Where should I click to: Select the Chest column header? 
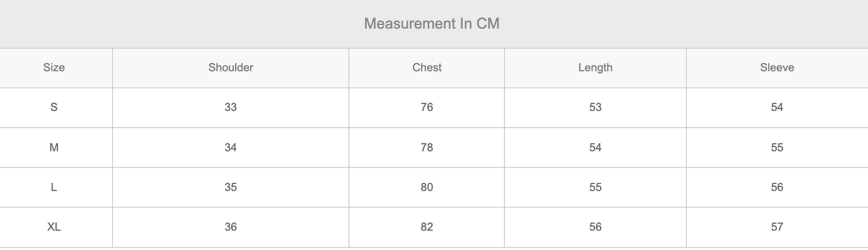[x=426, y=68]
